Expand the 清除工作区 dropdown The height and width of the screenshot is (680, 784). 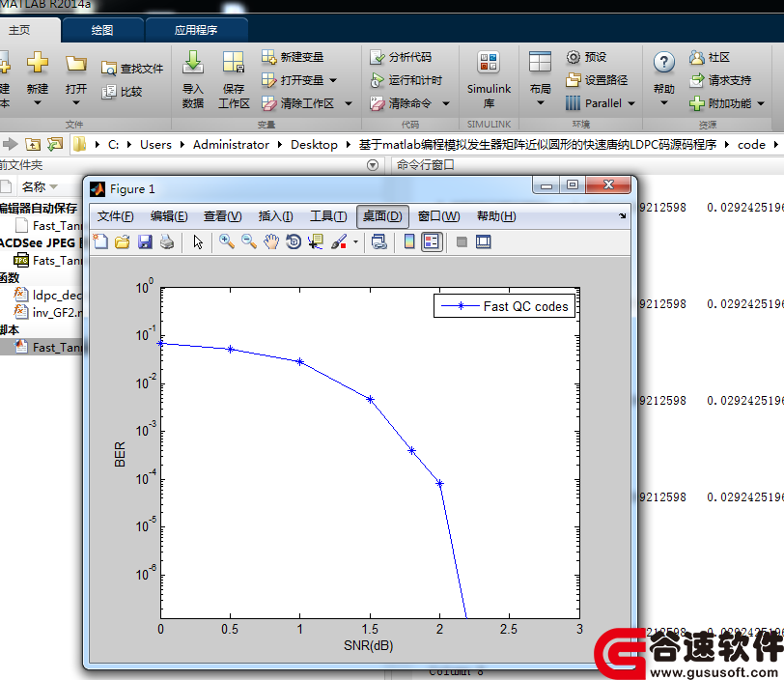(348, 103)
